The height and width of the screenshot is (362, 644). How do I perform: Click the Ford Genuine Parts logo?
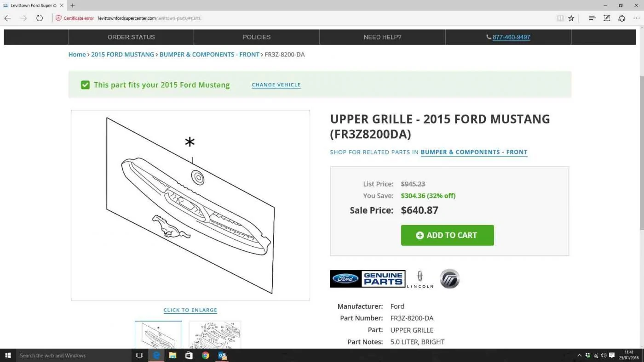(368, 279)
